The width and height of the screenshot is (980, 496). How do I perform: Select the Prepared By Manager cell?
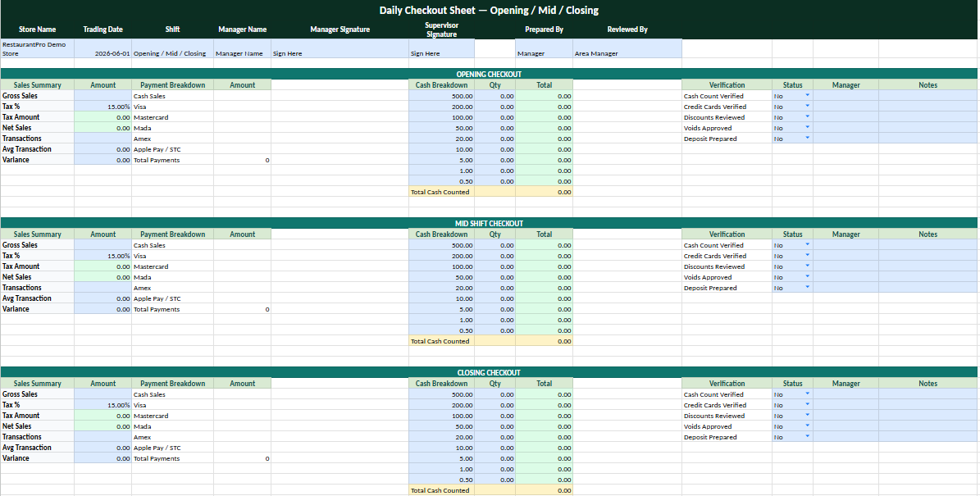(x=545, y=48)
